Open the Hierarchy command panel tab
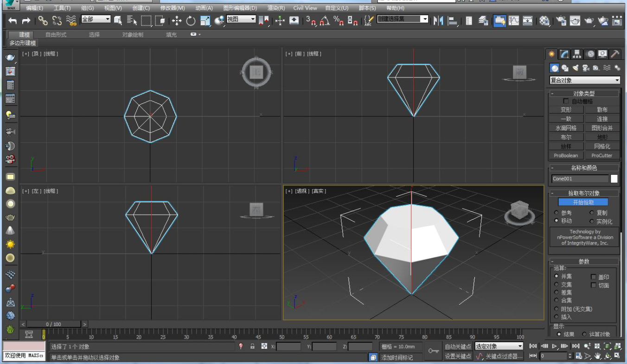This screenshot has height=364, width=627. click(577, 54)
